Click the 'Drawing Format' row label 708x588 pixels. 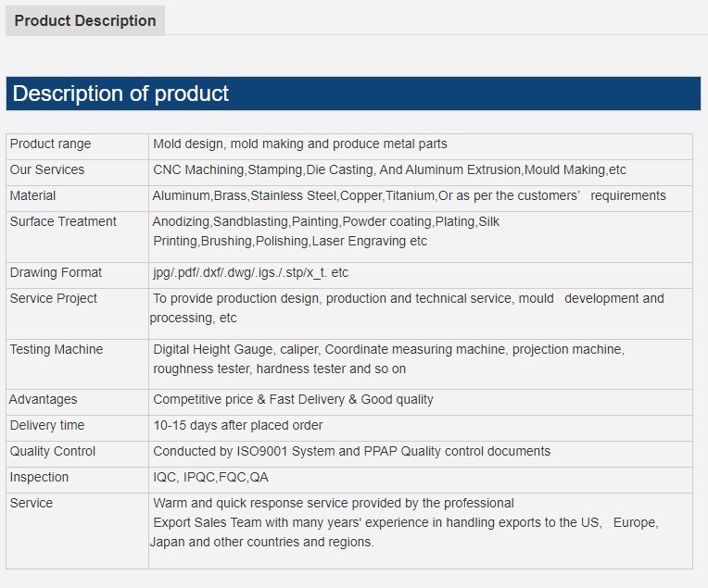[56, 273]
